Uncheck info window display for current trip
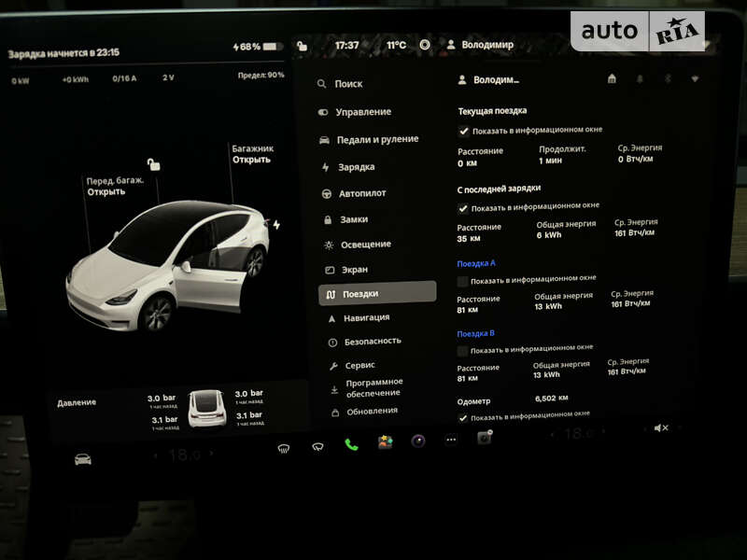Viewport: 747px width, 560px height. [464, 131]
